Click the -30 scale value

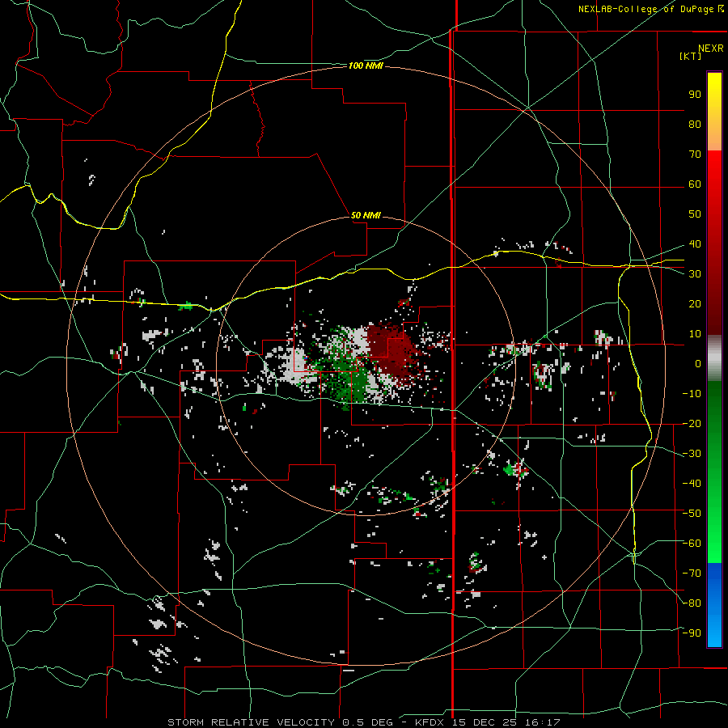[x=692, y=454]
